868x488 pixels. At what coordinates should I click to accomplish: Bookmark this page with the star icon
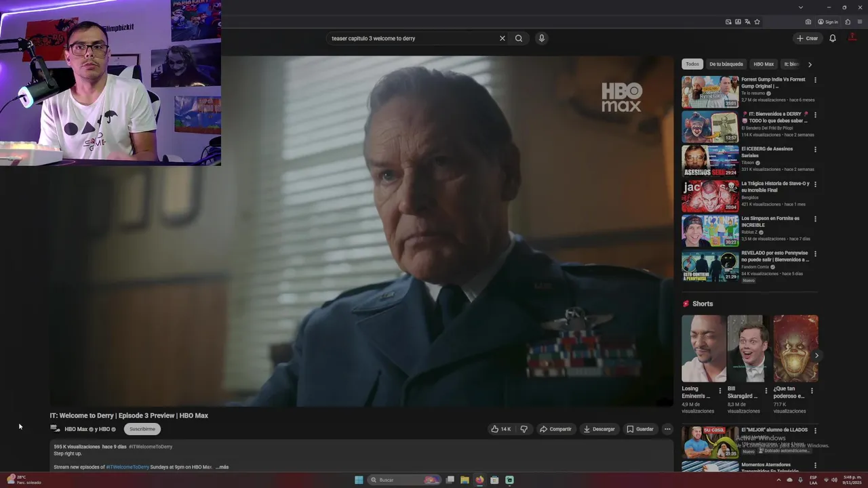757,22
